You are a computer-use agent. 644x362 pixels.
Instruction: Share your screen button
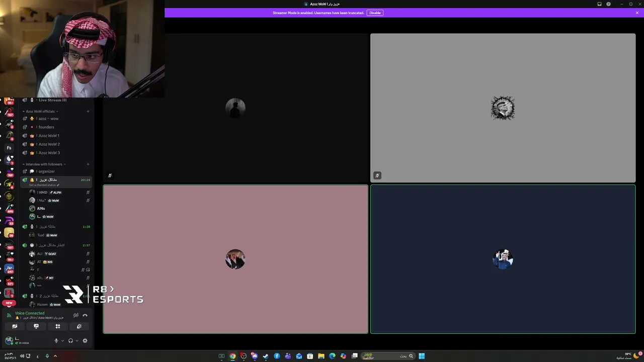[36, 326]
